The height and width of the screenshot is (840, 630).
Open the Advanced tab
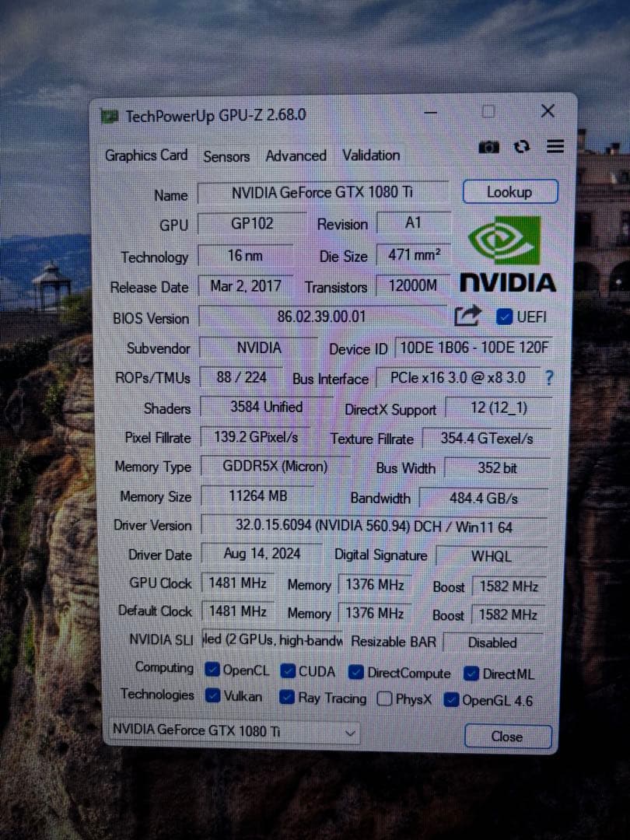click(x=296, y=156)
